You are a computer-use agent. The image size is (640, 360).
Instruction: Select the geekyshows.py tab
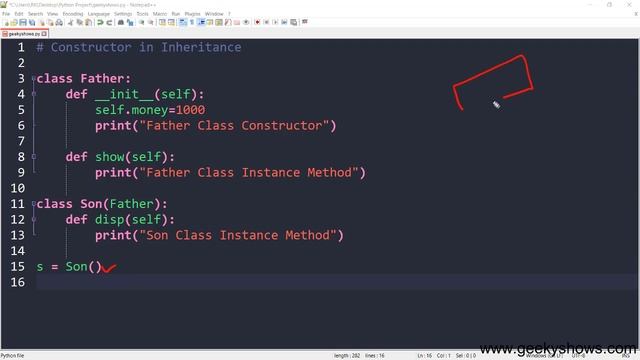pyautogui.click(x=24, y=34)
